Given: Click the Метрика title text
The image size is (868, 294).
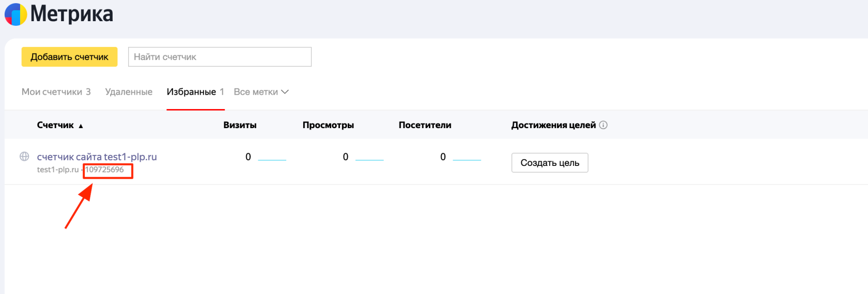Looking at the screenshot, I should click(72, 14).
